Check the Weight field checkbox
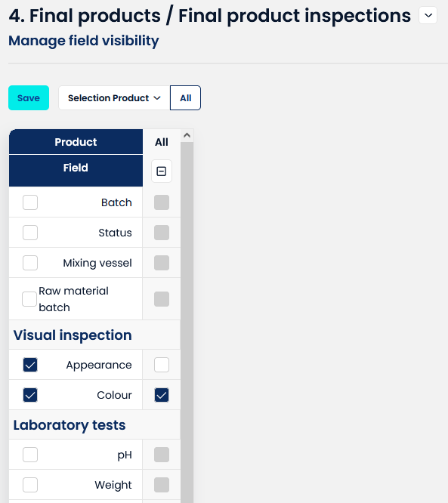Image resolution: width=448 pixels, height=503 pixels. point(30,485)
